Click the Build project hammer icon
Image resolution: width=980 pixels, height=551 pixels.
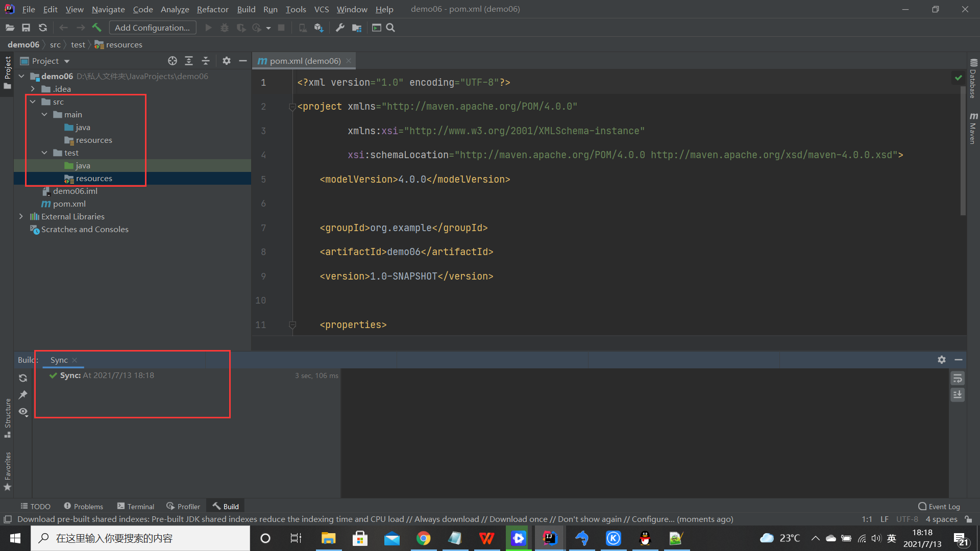click(x=96, y=28)
